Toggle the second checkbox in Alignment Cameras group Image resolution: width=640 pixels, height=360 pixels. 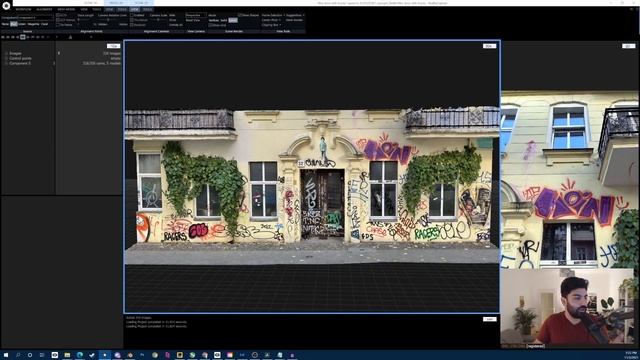(x=132, y=20)
